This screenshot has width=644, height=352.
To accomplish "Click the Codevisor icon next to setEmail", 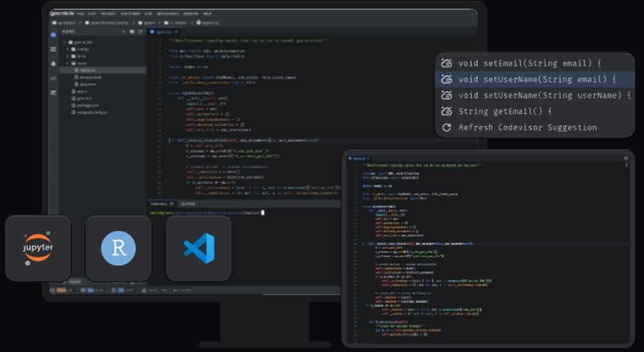I will click(446, 63).
